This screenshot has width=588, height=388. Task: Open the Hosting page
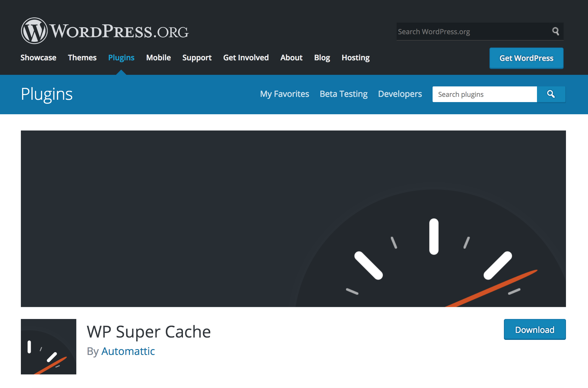(x=355, y=58)
